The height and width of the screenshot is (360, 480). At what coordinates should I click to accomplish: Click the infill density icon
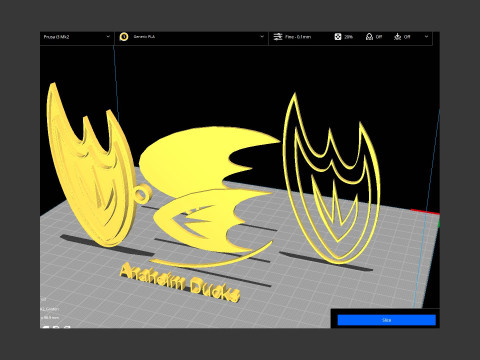click(338, 37)
